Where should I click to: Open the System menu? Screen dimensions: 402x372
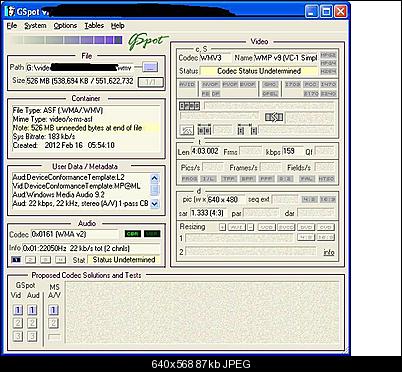point(35,26)
